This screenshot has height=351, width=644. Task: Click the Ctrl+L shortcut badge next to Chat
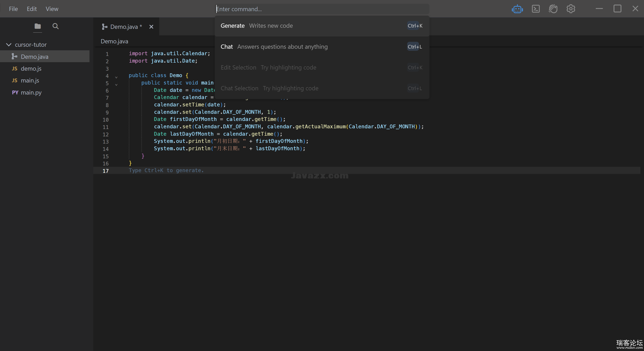point(415,47)
